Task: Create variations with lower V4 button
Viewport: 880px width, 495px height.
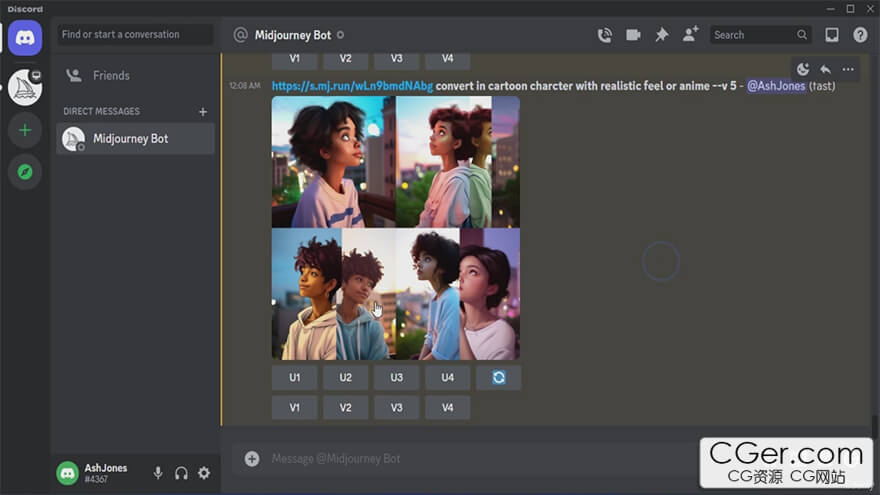Action: 447,407
